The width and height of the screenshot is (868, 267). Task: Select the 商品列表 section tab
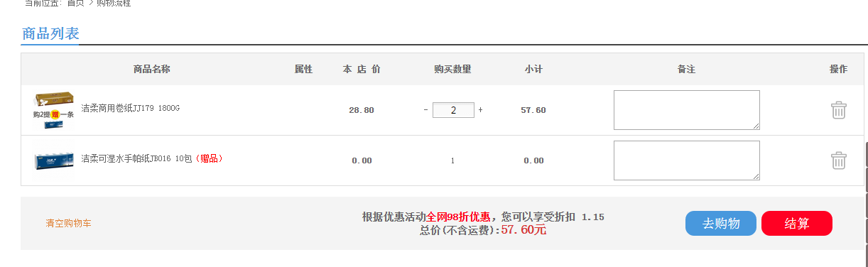(50, 33)
